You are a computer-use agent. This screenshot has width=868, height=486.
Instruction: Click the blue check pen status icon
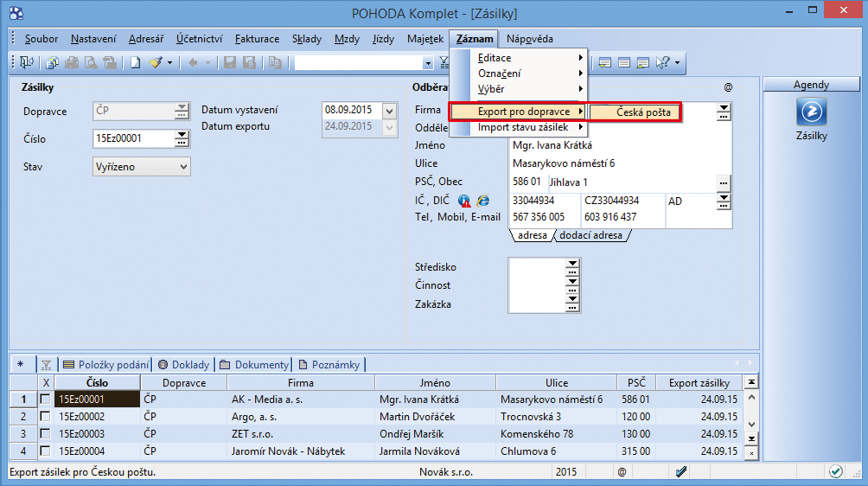click(x=681, y=471)
